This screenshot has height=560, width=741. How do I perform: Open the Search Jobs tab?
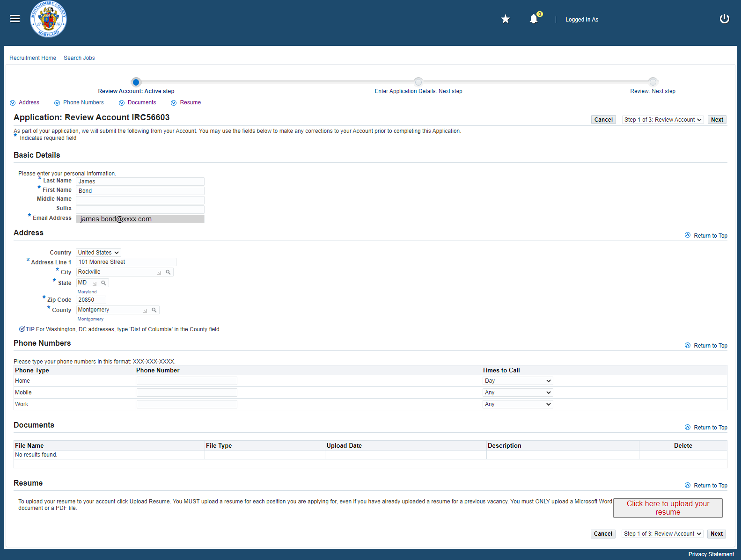[79, 58]
